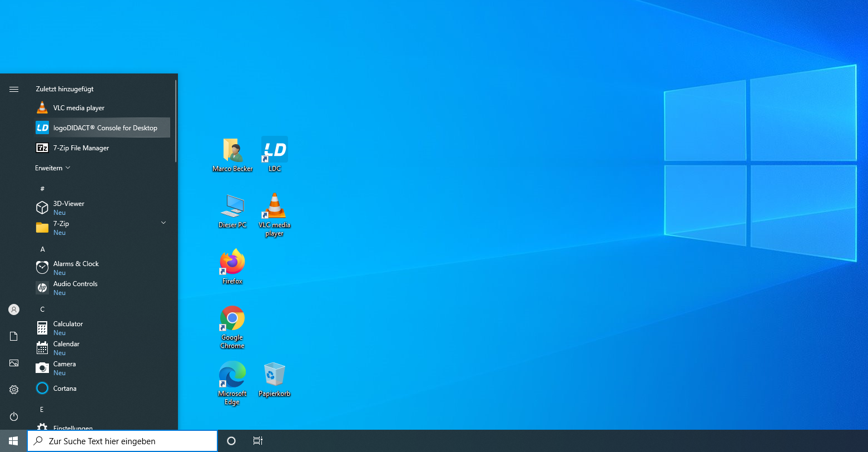Click the Windows Start button
The width and height of the screenshot is (868, 452).
[13, 441]
